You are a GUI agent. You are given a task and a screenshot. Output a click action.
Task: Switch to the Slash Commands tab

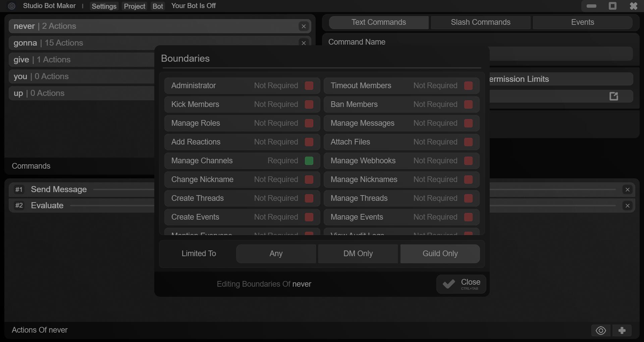click(x=480, y=22)
